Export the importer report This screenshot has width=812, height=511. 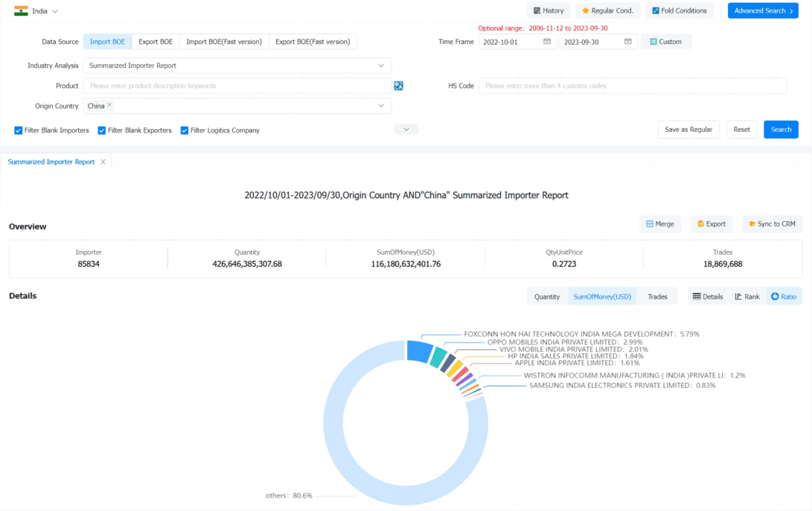tap(712, 224)
